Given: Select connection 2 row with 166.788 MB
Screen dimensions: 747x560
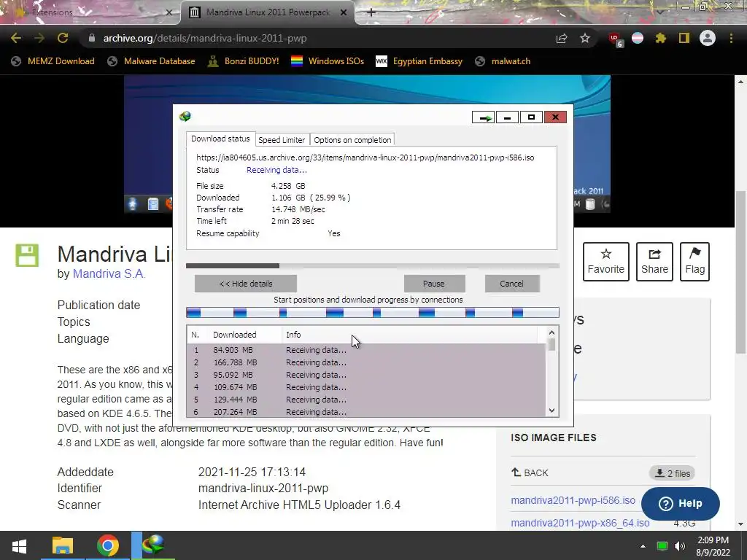Looking at the screenshot, I should [366, 362].
